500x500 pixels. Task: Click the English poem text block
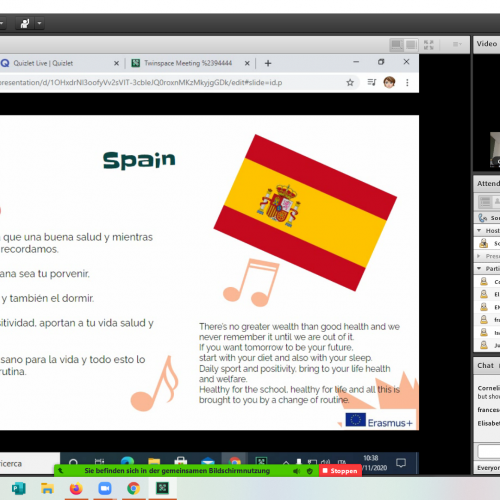(299, 363)
